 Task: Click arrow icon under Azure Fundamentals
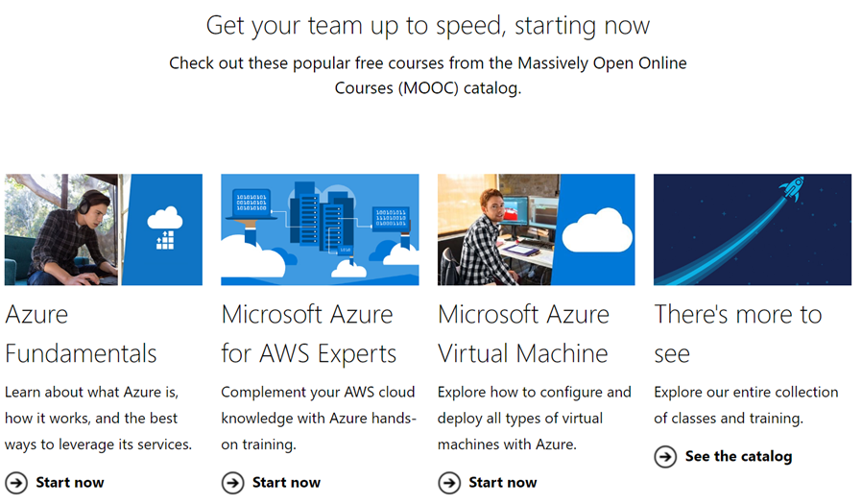coord(16,483)
